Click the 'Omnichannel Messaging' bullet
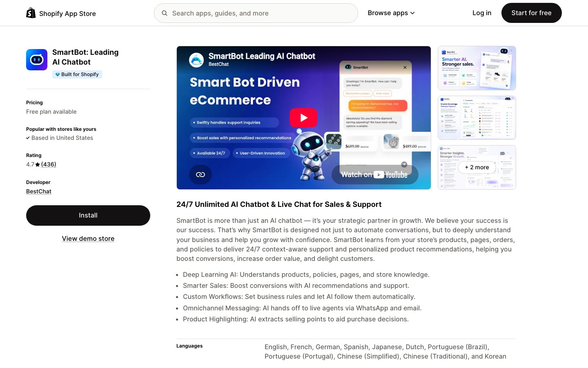The image size is (588, 368). [302, 308]
